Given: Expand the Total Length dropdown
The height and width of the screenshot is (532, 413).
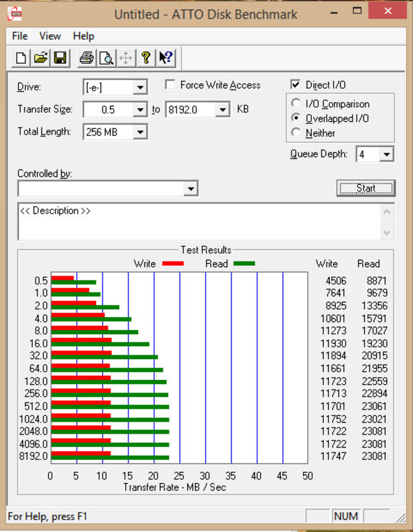Looking at the screenshot, I should [140, 132].
